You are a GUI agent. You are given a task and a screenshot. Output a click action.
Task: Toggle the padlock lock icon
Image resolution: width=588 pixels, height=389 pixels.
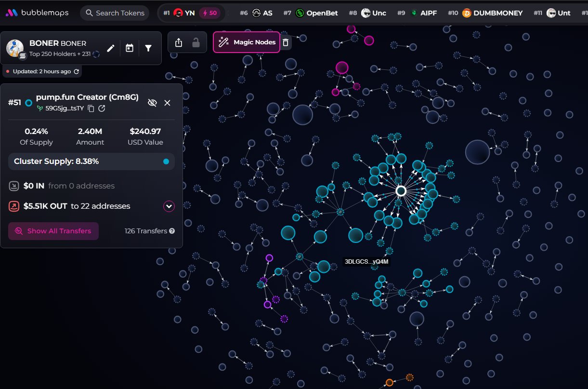(196, 42)
